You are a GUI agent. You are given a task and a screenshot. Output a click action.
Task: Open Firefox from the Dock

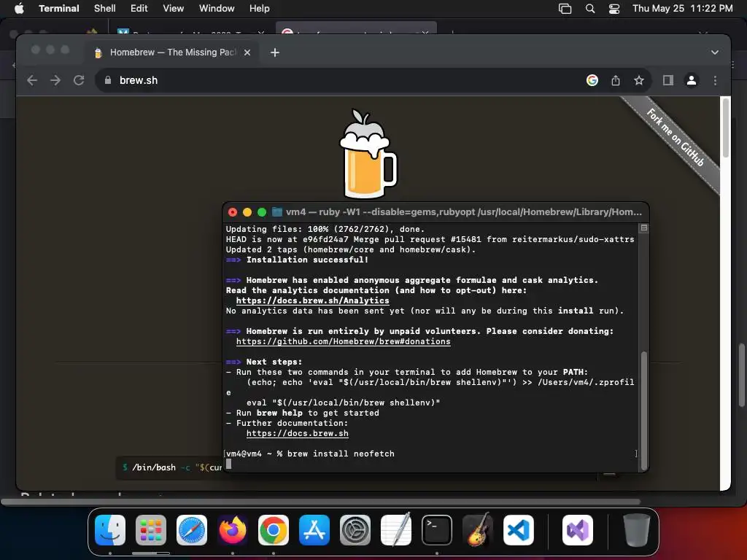tap(233, 530)
